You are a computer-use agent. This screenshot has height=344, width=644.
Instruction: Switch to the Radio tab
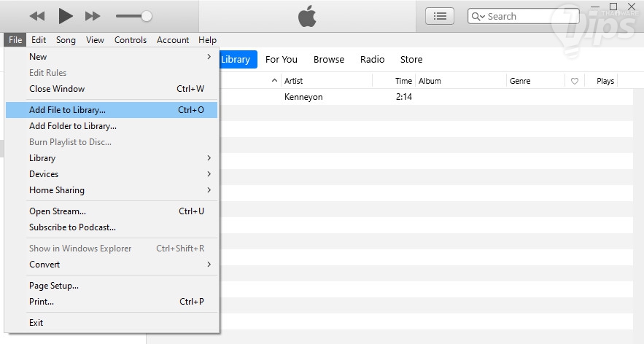pyautogui.click(x=373, y=60)
